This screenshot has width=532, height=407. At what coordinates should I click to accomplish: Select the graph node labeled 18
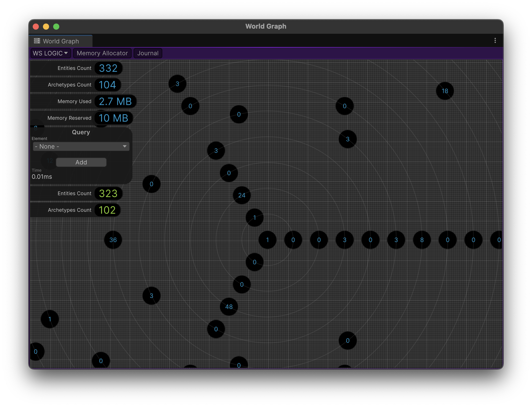(x=445, y=91)
